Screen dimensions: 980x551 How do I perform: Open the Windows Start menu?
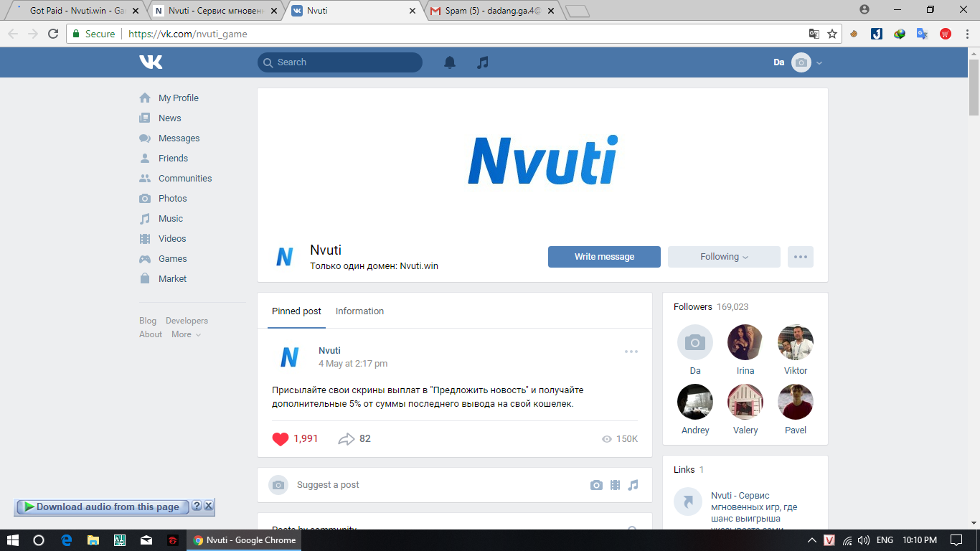pyautogui.click(x=14, y=540)
